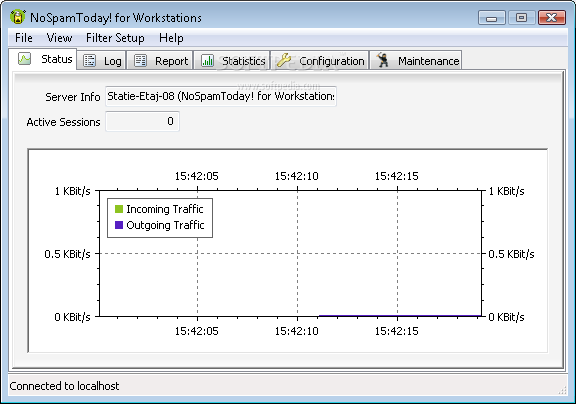Click the Maintenance tab worker icon
This screenshot has height=404, width=576.
coord(382,60)
